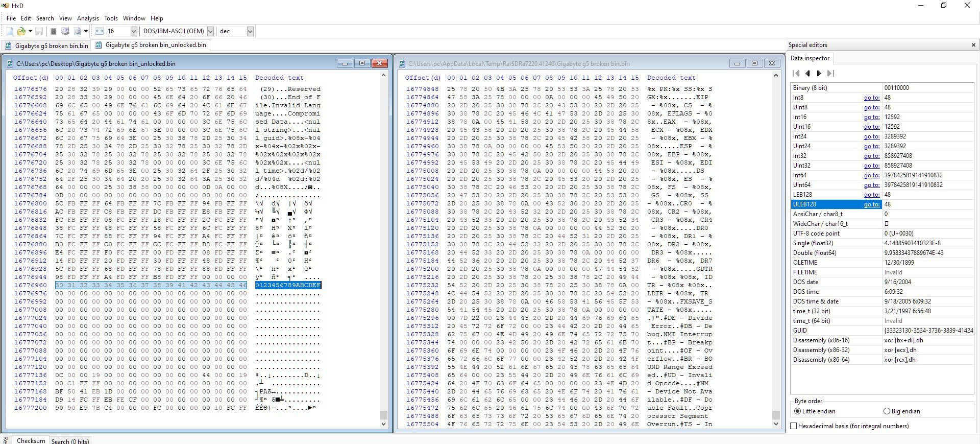
Task: Go to previous byte in Data inspector
Action: click(x=807, y=74)
